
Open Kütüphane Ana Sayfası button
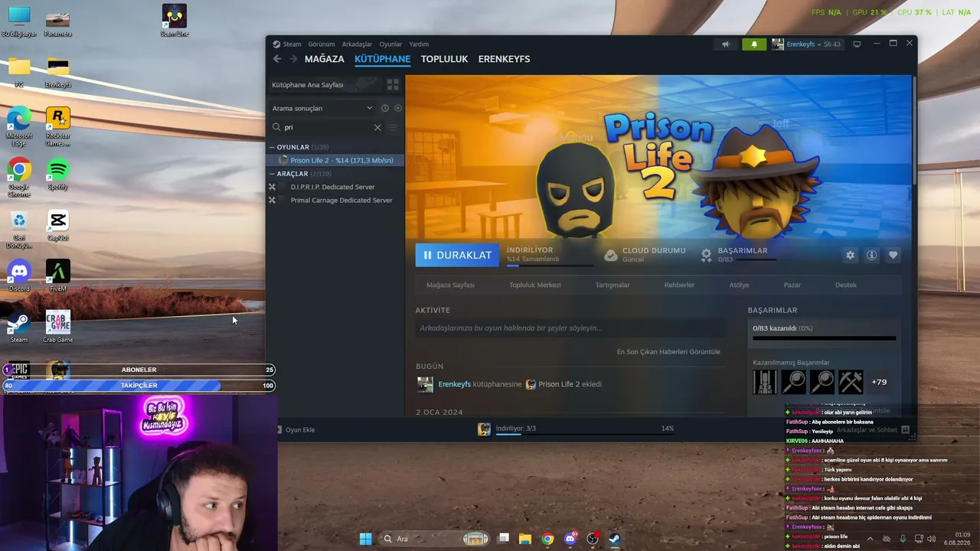click(x=325, y=85)
